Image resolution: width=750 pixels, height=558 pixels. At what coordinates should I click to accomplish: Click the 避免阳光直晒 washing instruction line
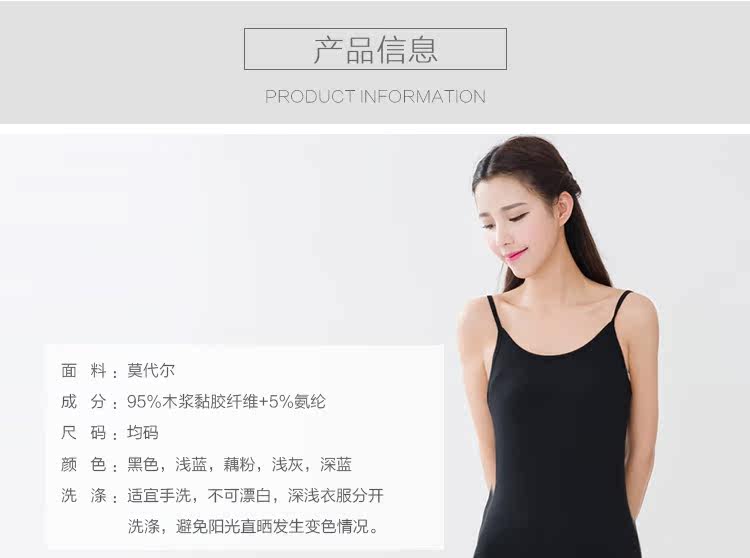coord(254,526)
